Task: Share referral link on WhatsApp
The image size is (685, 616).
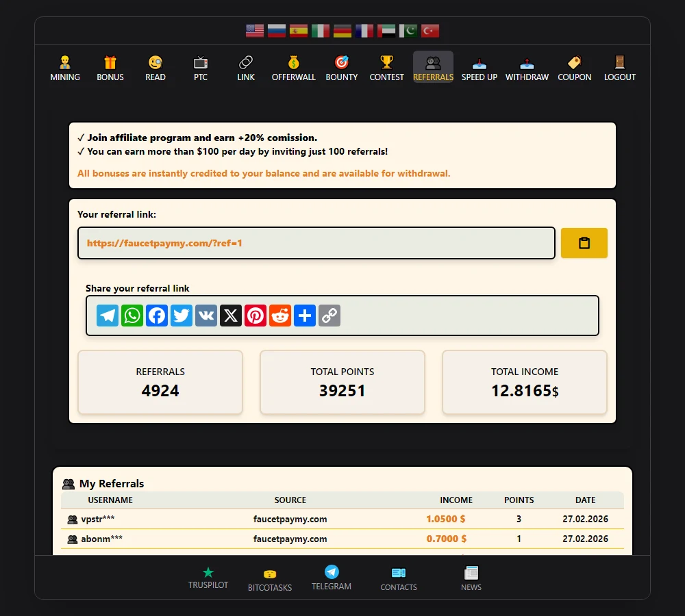Action: [x=132, y=316]
